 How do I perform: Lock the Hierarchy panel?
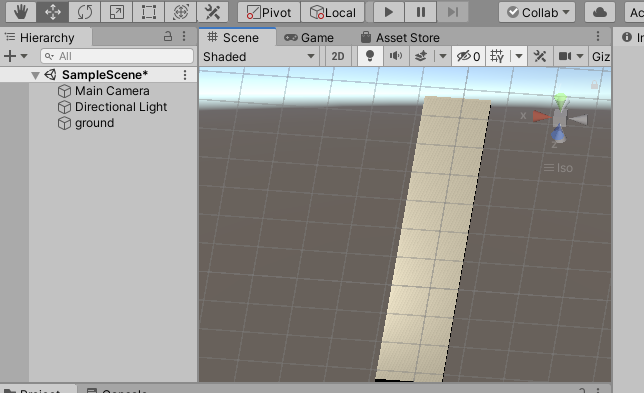(x=168, y=36)
